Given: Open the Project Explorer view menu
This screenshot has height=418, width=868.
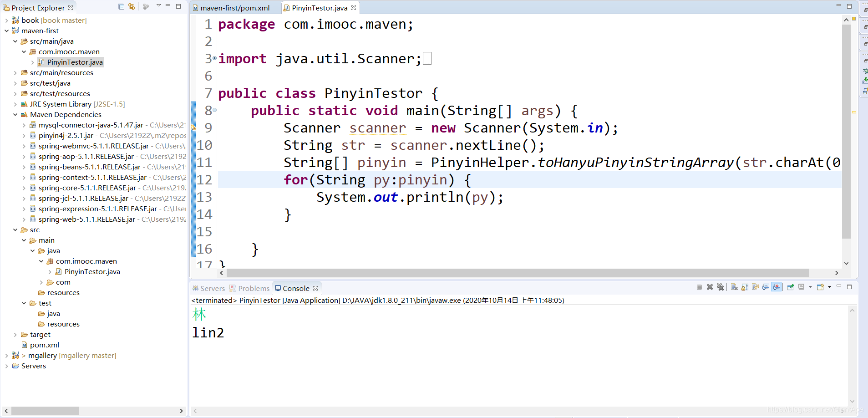Looking at the screenshot, I should click(159, 5).
